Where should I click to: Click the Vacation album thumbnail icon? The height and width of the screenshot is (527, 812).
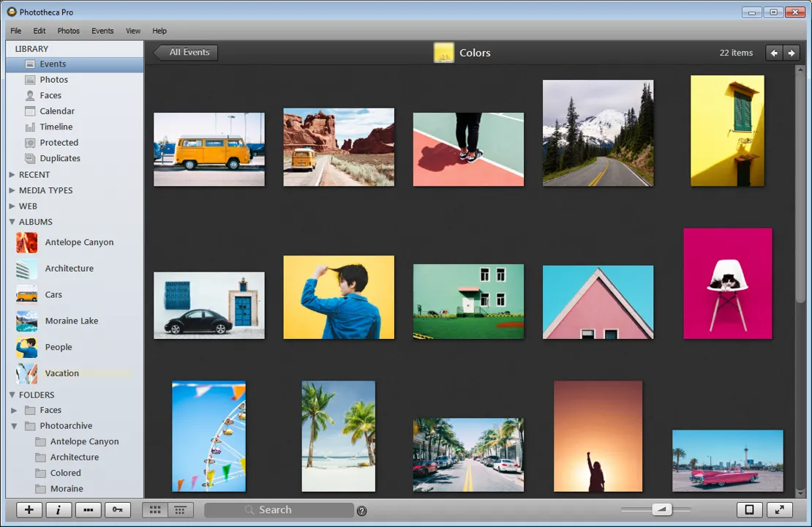tap(26, 373)
